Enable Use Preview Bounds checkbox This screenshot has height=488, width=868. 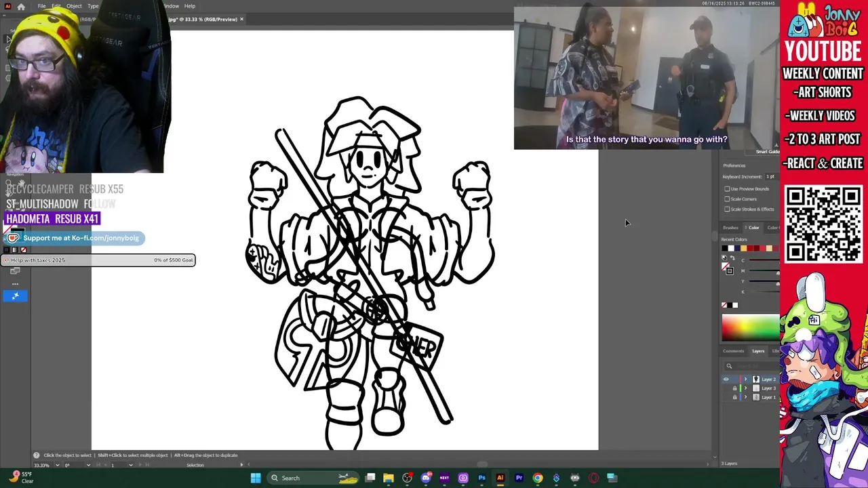[x=727, y=189]
